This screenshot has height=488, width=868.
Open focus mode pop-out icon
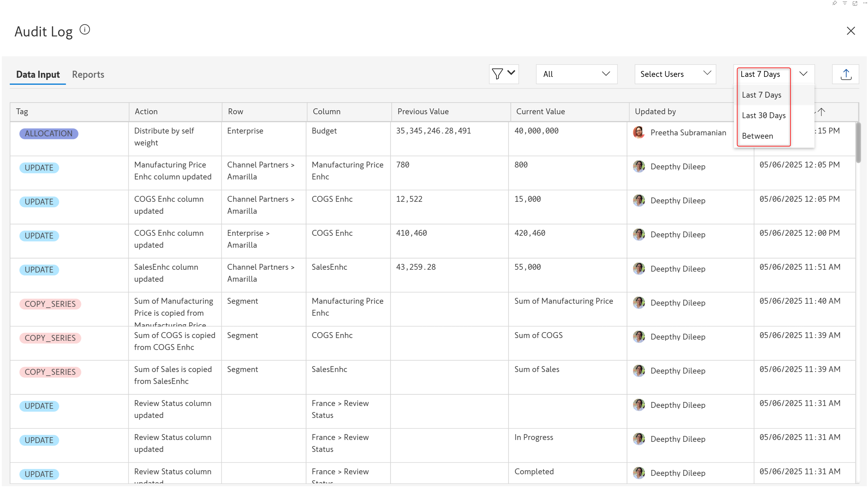click(855, 3)
